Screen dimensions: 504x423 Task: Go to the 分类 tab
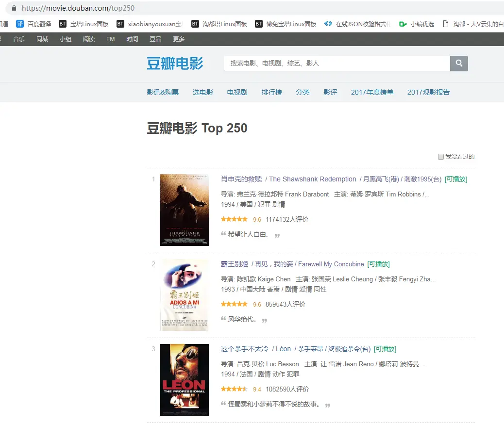pos(302,92)
